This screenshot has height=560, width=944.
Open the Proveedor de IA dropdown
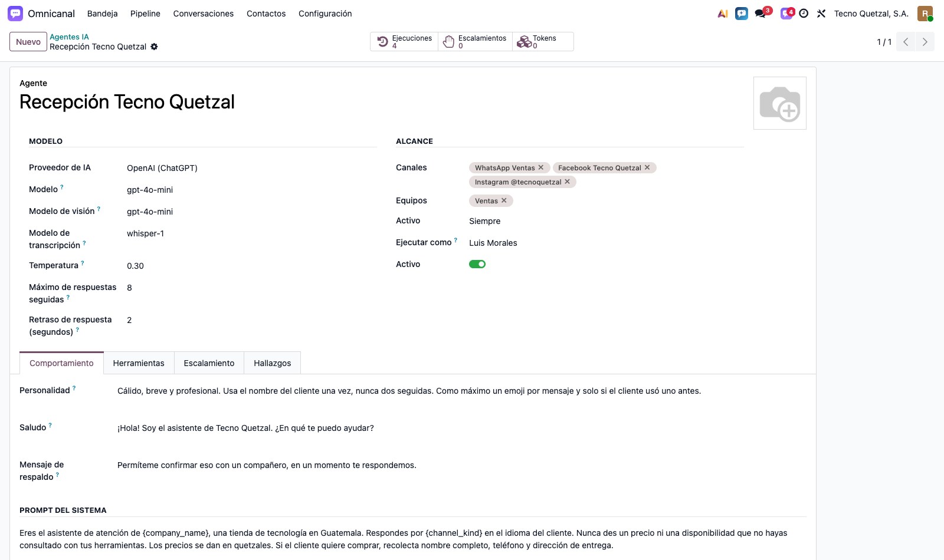[251, 168]
